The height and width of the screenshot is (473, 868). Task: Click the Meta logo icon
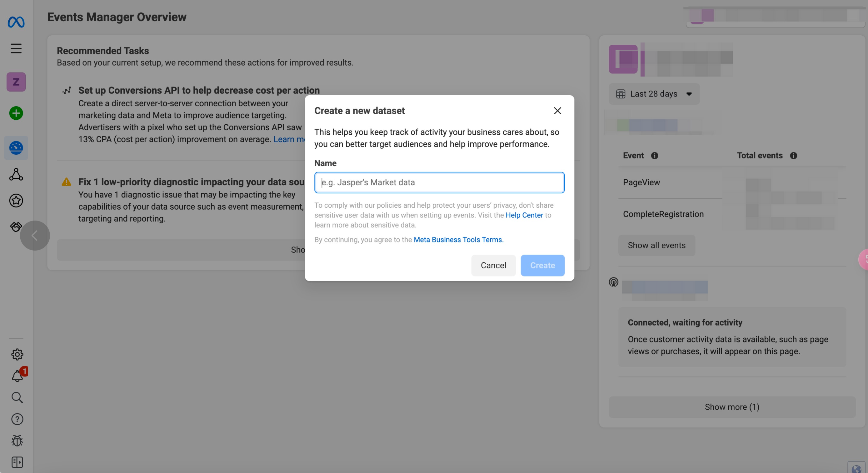click(x=16, y=22)
